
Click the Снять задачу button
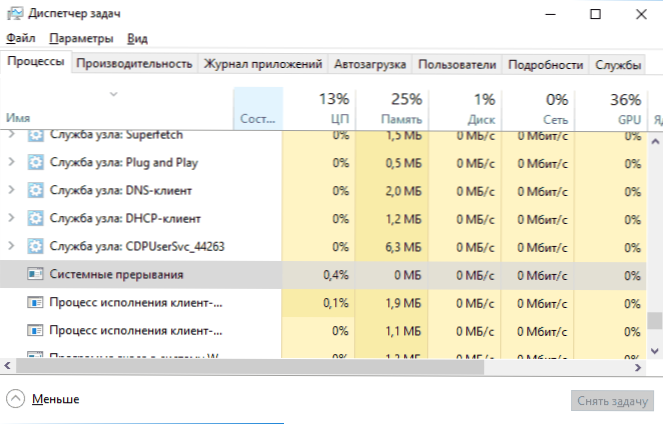(612, 401)
